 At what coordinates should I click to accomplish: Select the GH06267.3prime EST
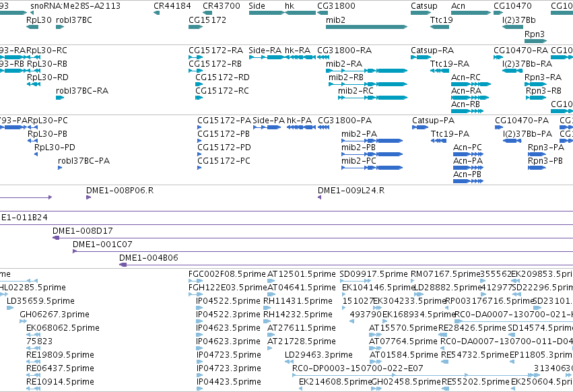pyautogui.click(x=24, y=321)
